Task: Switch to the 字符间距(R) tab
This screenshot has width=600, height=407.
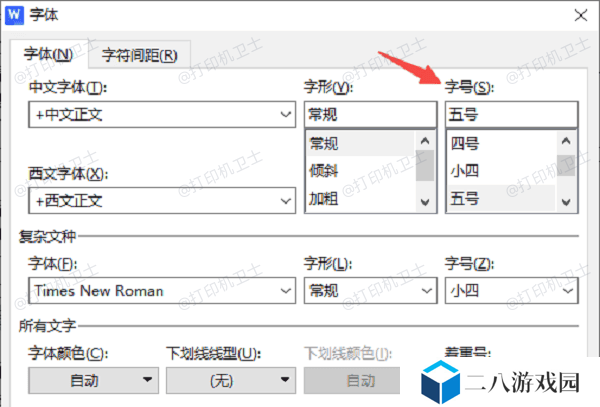Action: click(x=140, y=55)
